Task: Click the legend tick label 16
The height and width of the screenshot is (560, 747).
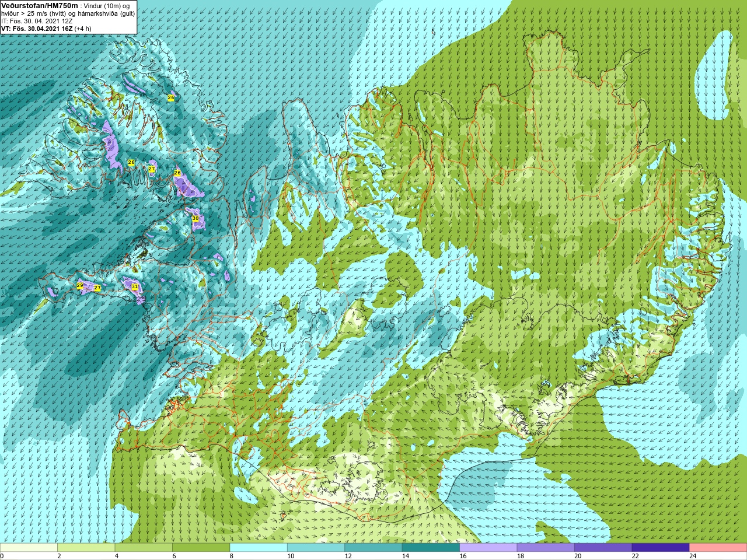Action: click(x=463, y=556)
